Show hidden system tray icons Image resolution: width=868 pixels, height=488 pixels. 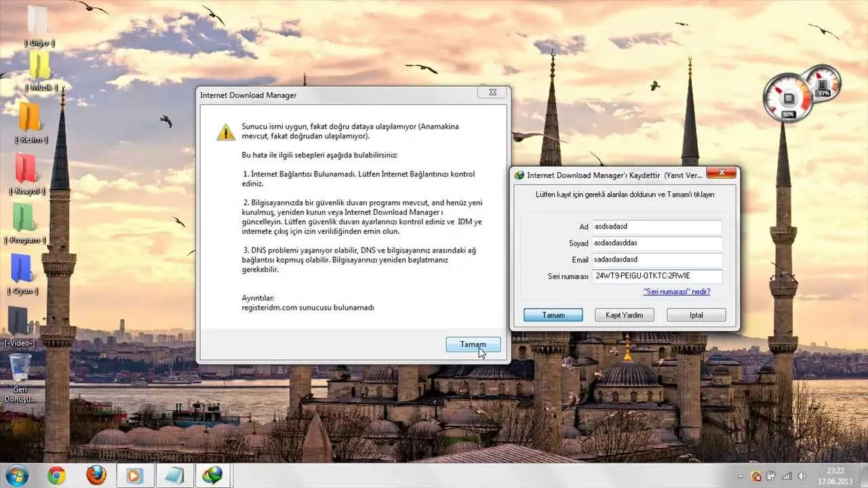click(742, 476)
